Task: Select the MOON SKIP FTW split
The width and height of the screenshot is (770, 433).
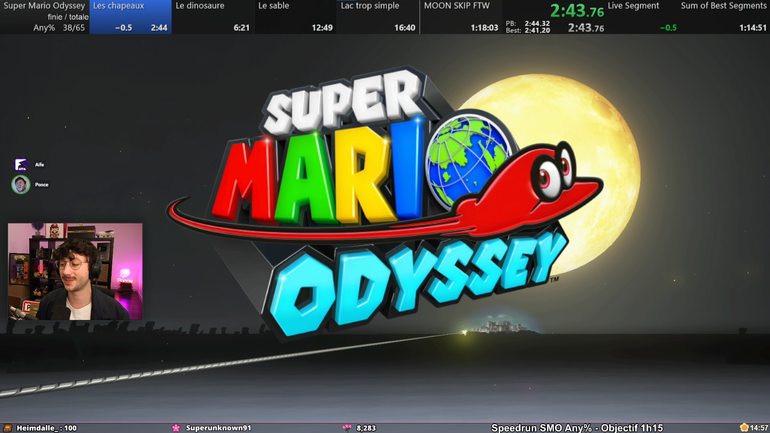Action: (x=460, y=17)
